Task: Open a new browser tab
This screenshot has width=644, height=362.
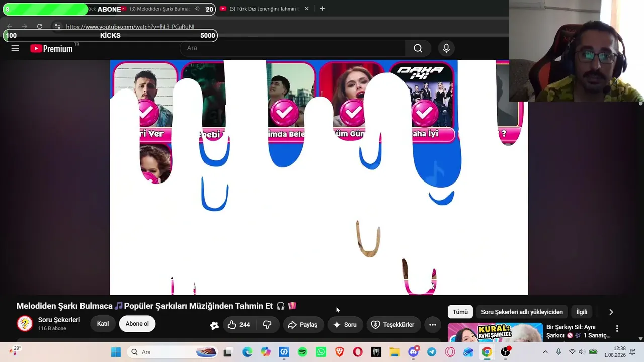Action: tap(322, 9)
